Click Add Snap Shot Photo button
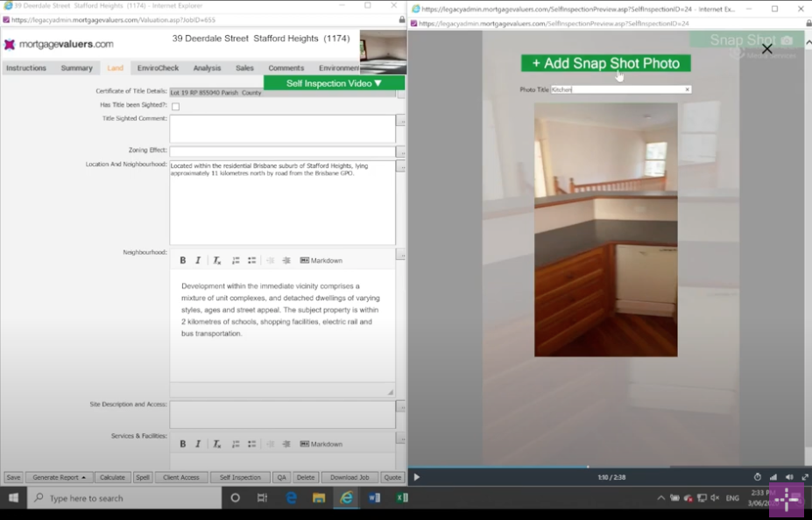Screen dimensions: 812x520 (x=606, y=63)
